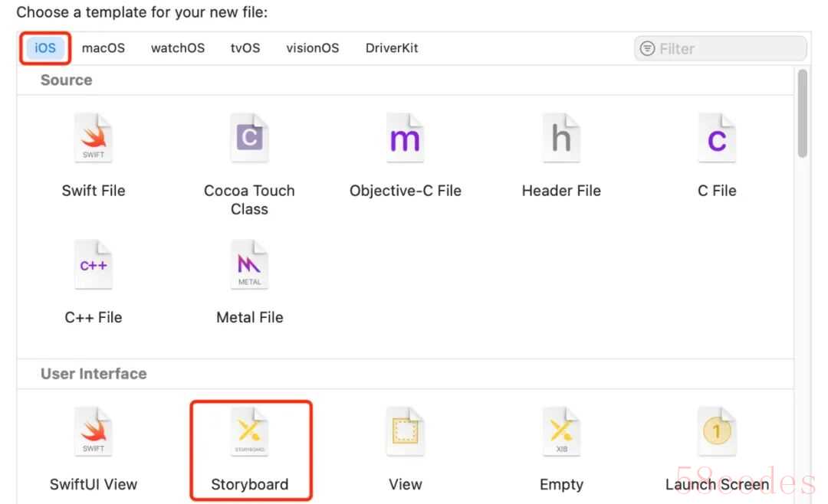
Task: Choose the Storyboard template icon
Action: [249, 432]
